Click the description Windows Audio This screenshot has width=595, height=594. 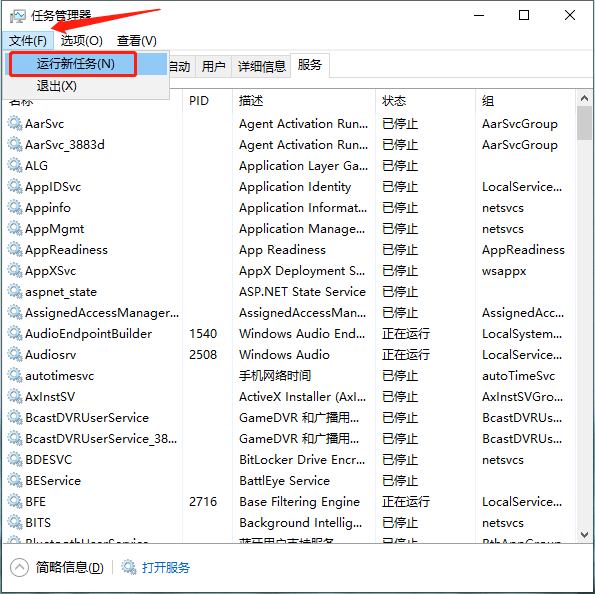click(284, 355)
